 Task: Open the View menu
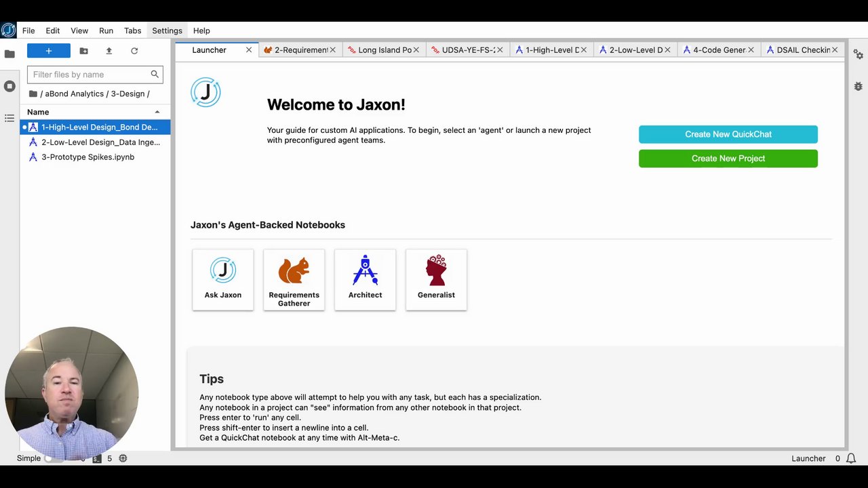(x=79, y=30)
